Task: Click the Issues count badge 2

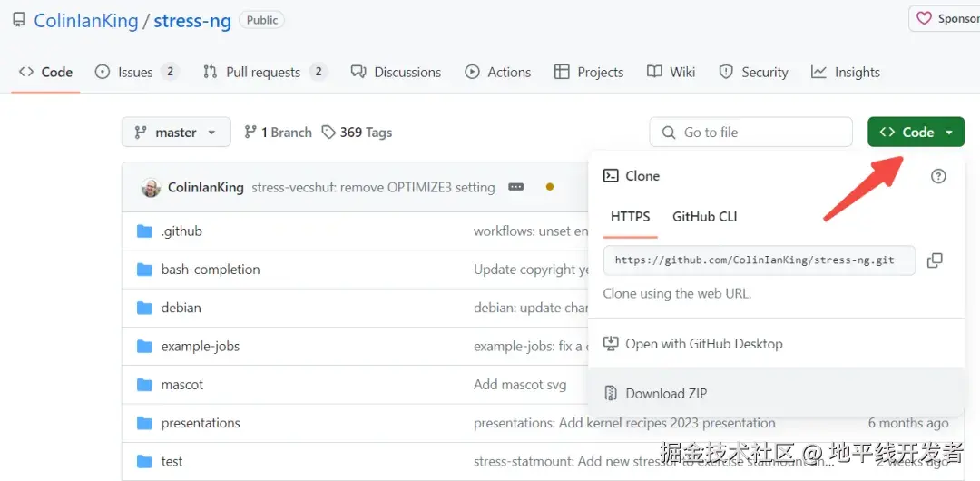Action: pos(170,72)
